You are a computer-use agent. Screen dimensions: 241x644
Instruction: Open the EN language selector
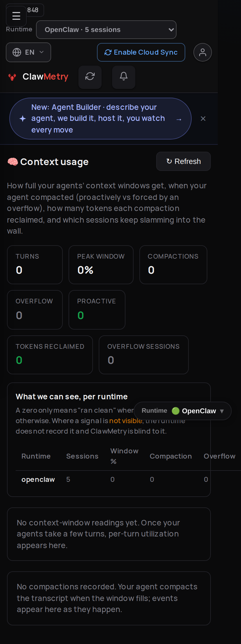28,52
